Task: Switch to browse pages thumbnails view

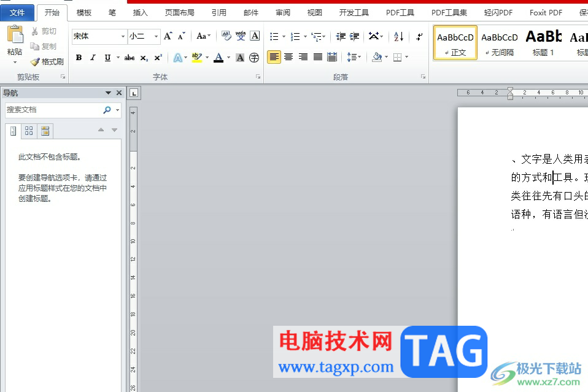Action: pyautogui.click(x=29, y=131)
